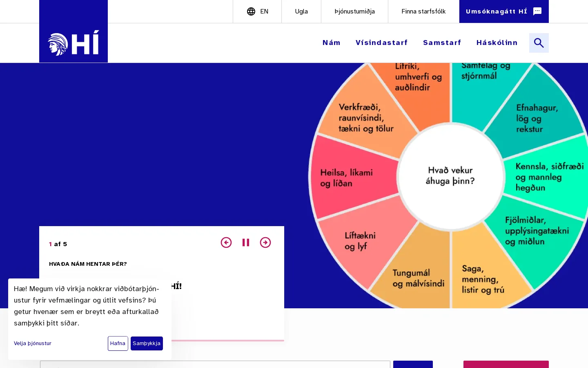
Task: Open the Vísindastarf menu
Action: point(381,43)
